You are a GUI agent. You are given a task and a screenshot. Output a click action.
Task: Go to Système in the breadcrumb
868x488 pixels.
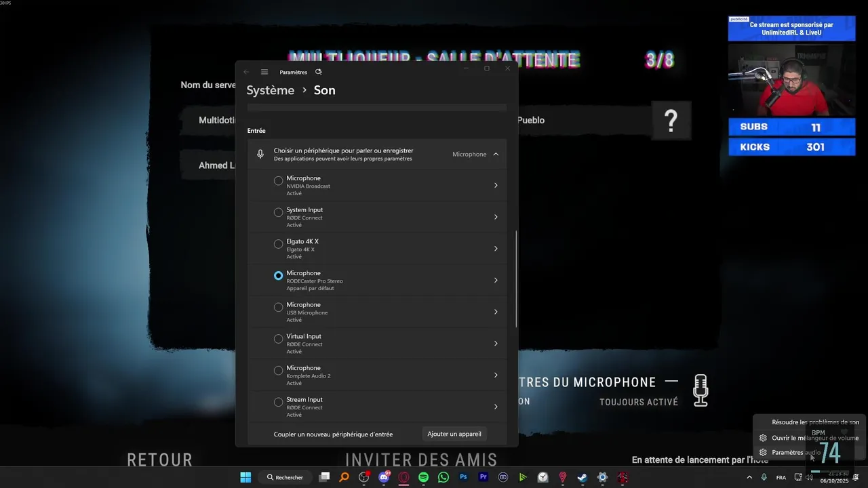pyautogui.click(x=271, y=90)
